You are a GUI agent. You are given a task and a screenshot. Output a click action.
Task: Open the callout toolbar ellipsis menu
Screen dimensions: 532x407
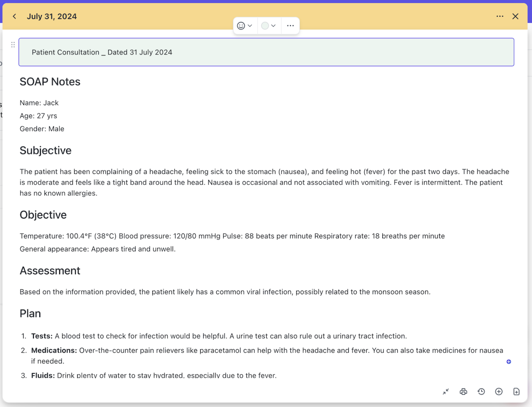tap(290, 26)
